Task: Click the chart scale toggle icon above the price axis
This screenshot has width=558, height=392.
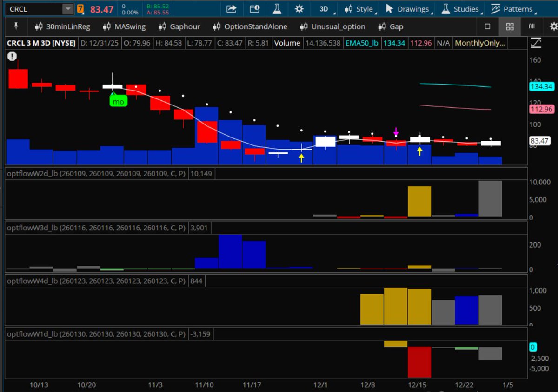Action: click(535, 43)
